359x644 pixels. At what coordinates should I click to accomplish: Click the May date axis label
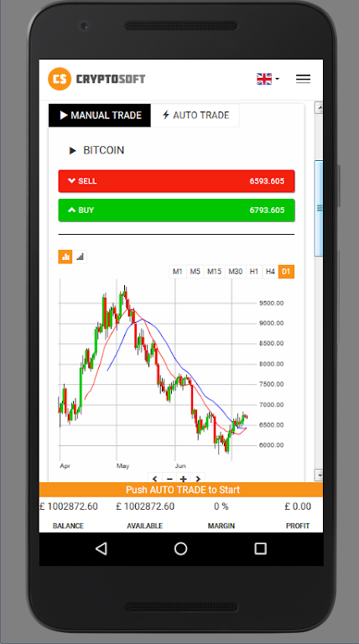click(122, 465)
